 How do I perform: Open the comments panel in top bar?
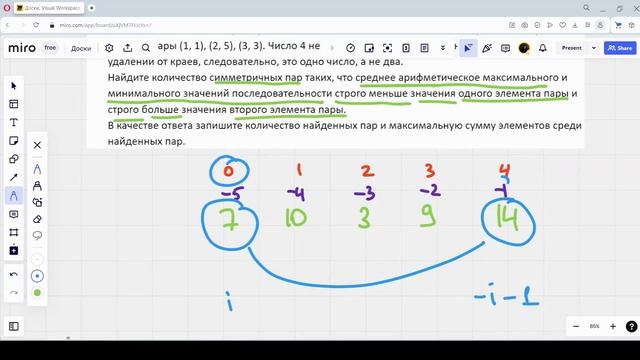[505, 48]
